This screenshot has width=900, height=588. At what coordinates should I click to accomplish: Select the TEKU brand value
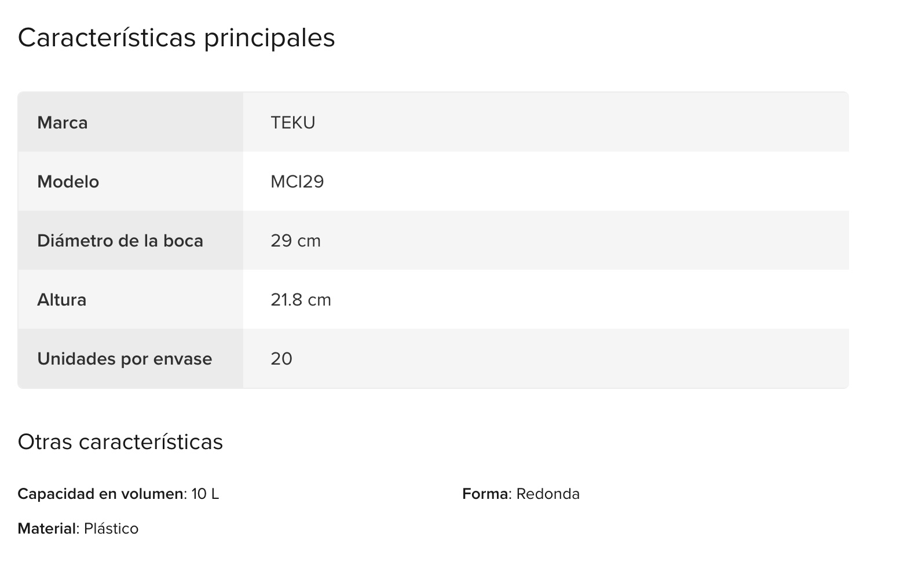[292, 123]
